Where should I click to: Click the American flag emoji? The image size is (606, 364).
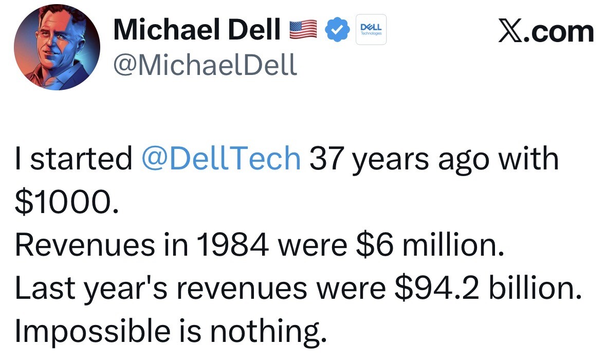[303, 29]
